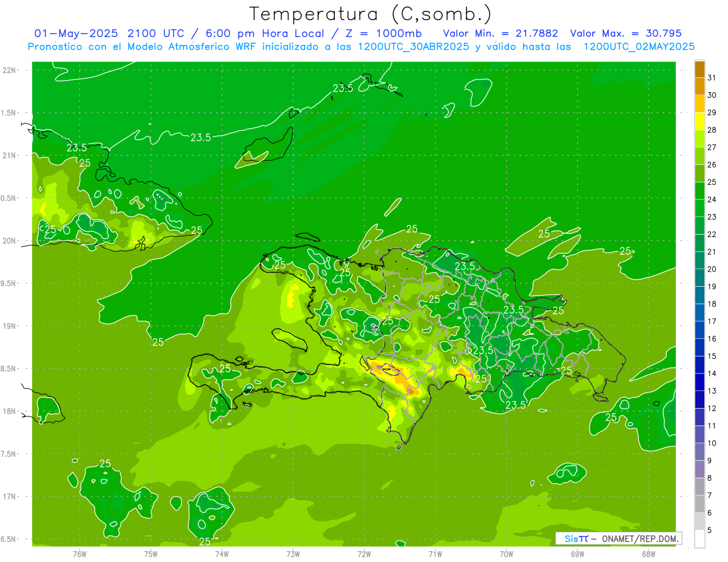The image size is (728, 562).
Task: Click the '30' label on the color legend
Action: 712,95
